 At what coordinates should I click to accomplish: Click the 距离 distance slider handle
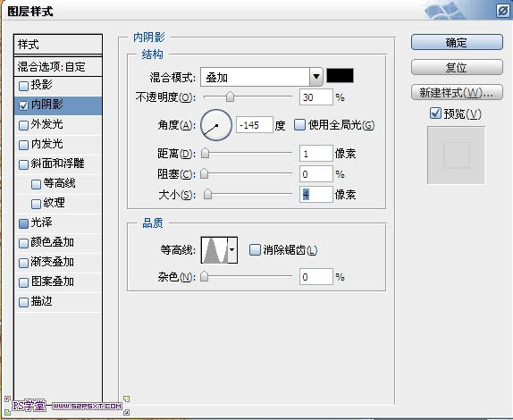pyautogui.click(x=206, y=153)
